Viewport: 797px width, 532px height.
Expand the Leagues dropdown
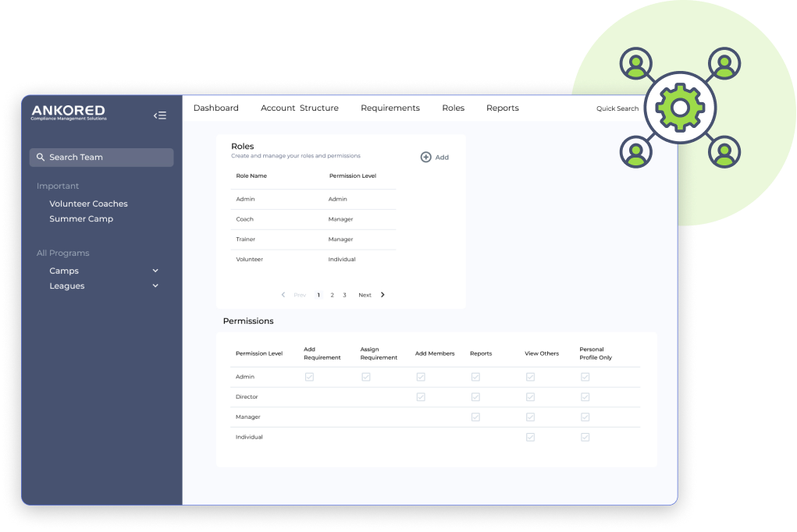click(x=155, y=286)
